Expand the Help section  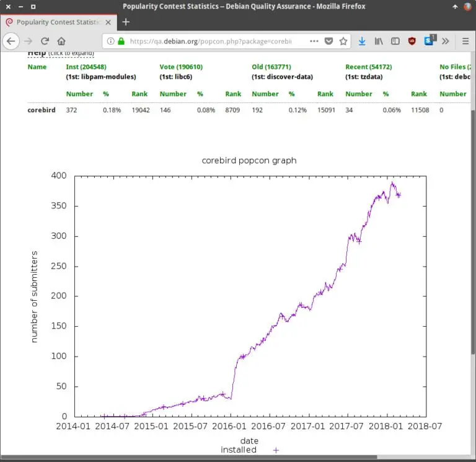coord(61,53)
